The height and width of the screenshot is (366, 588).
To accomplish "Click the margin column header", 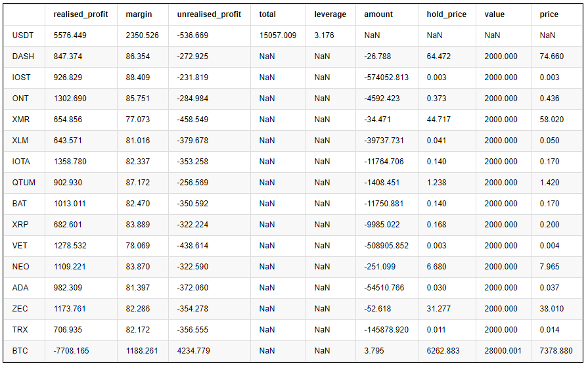I will (x=139, y=14).
